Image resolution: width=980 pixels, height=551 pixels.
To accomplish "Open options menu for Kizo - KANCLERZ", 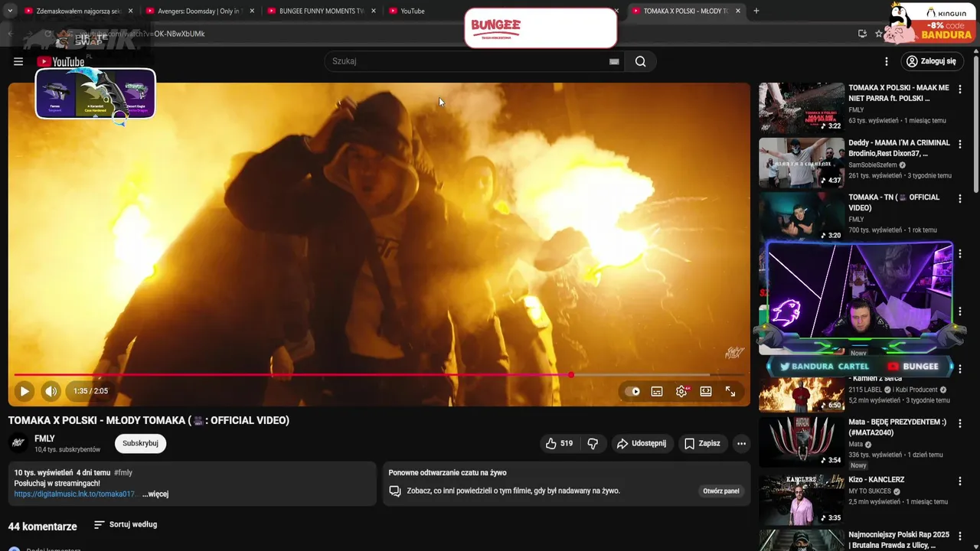I will [959, 481].
